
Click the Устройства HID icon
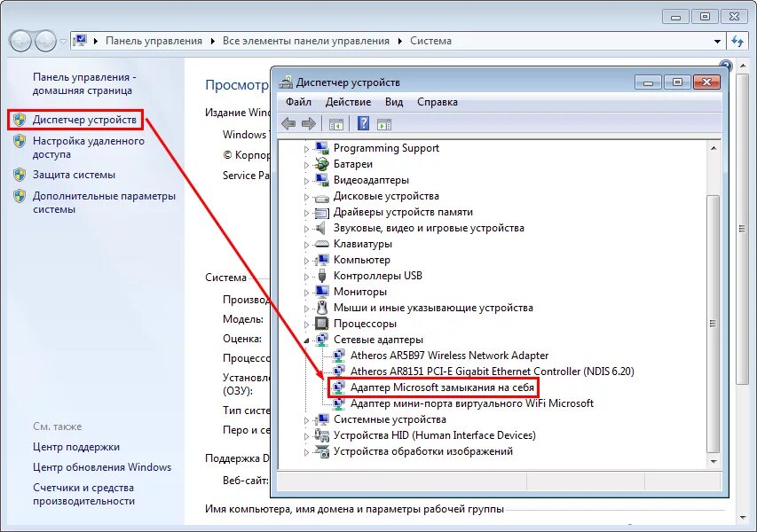[x=321, y=435]
